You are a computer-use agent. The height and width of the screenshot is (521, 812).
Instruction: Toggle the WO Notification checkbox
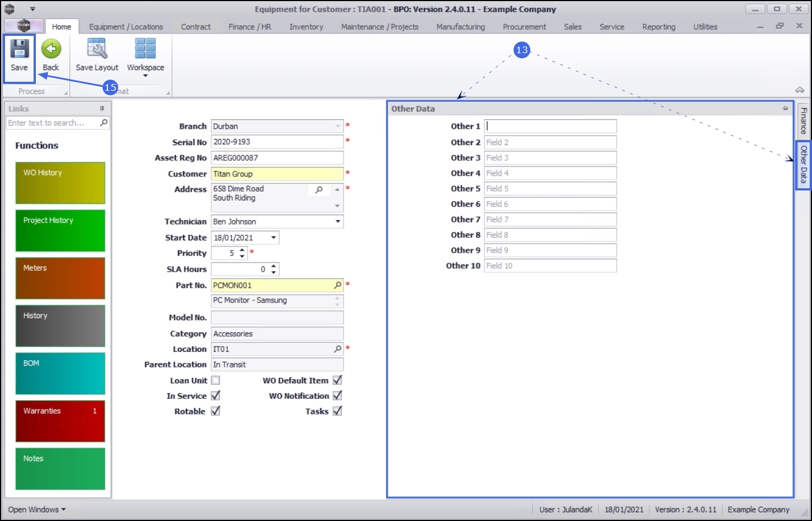pos(337,396)
